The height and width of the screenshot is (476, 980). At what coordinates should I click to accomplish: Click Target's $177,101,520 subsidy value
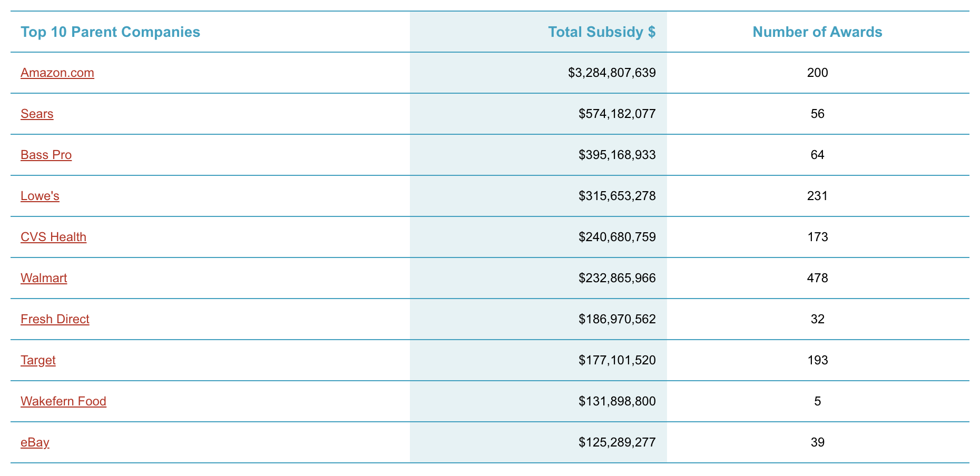[617, 360]
